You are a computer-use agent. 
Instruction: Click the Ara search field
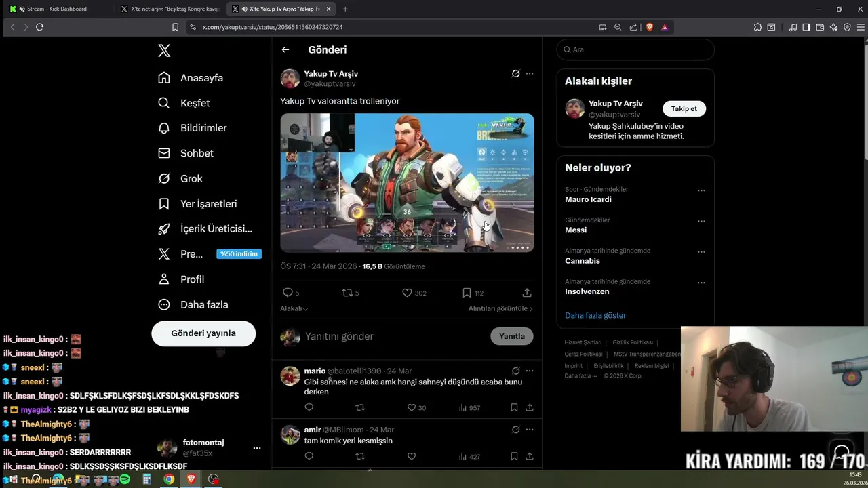[x=635, y=49]
